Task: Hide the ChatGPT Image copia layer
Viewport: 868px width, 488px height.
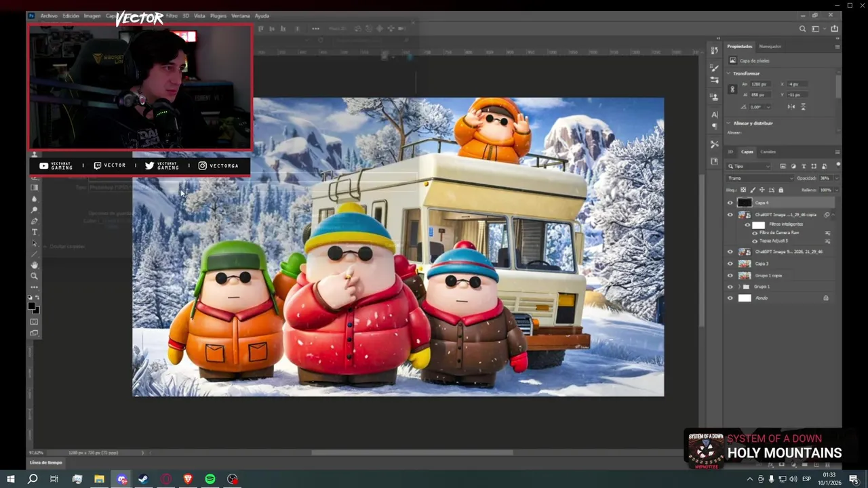Action: tap(730, 215)
